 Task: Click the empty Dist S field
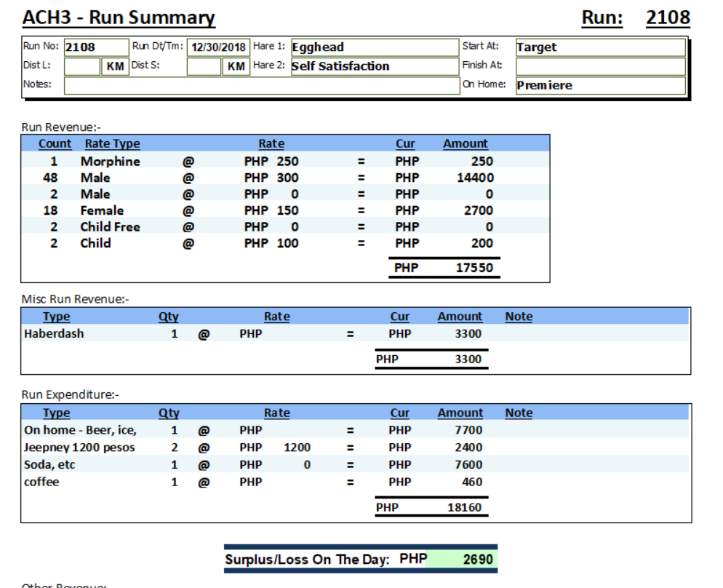pyautogui.click(x=204, y=66)
